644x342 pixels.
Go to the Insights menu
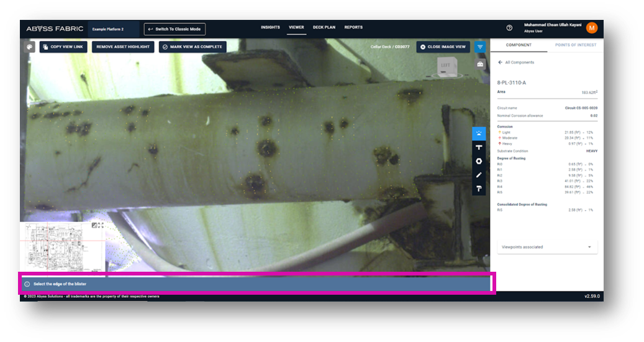(270, 27)
